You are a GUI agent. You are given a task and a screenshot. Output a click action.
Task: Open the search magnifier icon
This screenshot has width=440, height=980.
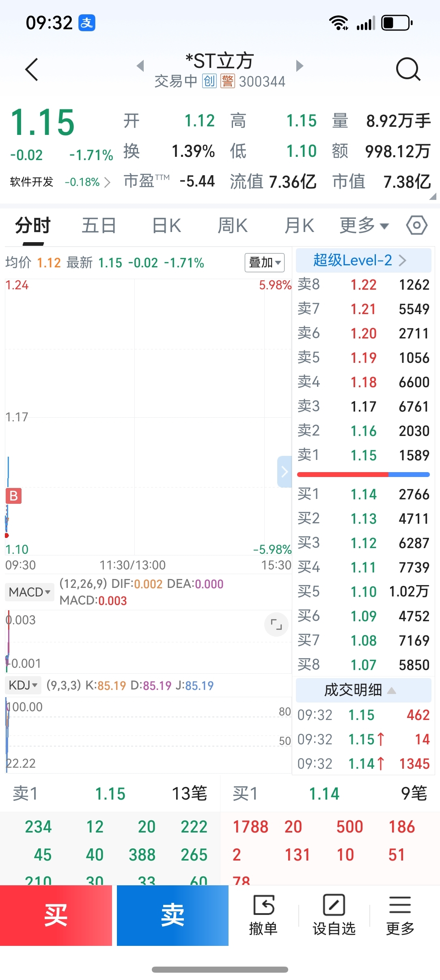[408, 69]
